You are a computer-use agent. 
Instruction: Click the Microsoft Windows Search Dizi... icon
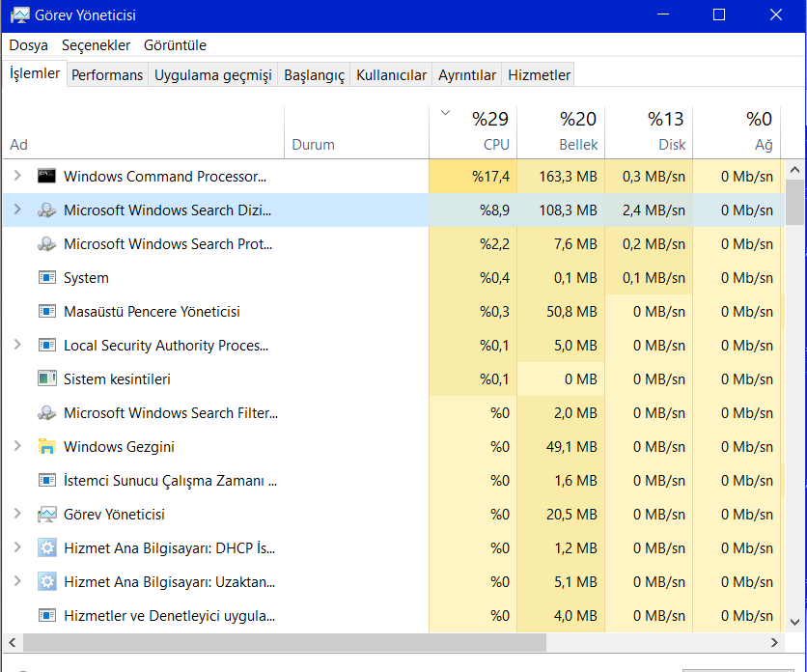(x=47, y=210)
